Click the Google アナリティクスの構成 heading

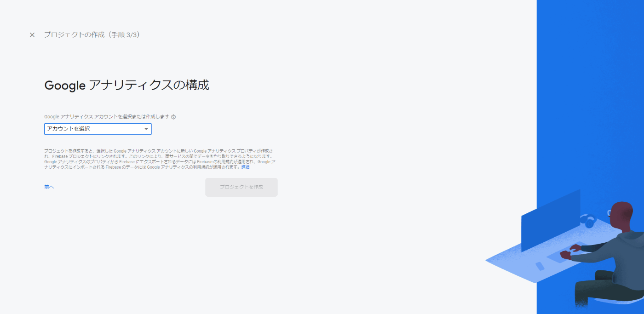[126, 86]
